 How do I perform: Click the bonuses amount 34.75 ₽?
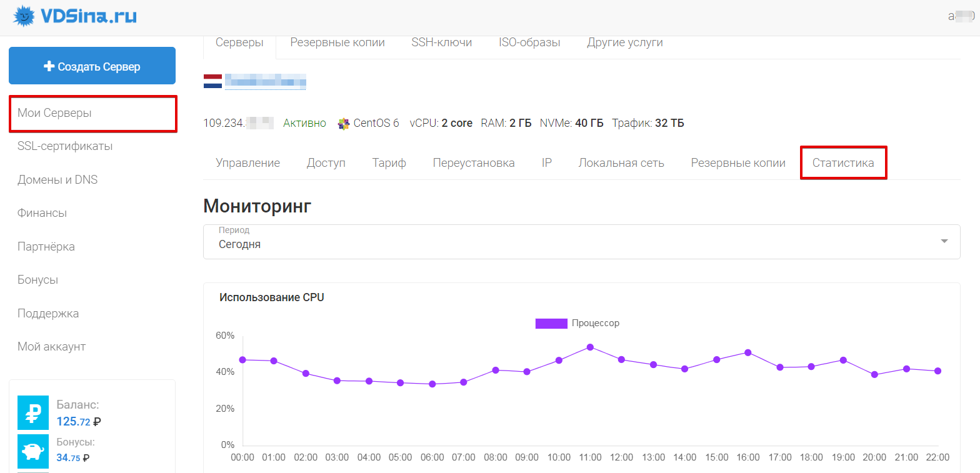pos(73,457)
